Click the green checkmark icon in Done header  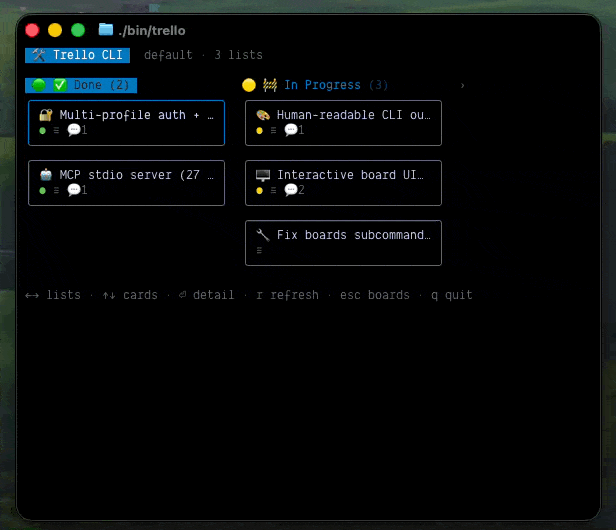[x=60, y=85]
